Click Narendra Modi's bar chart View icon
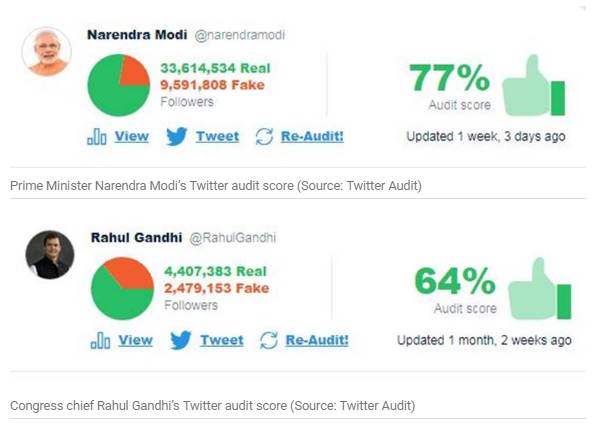Image resolution: width=602 pixels, height=447 pixels. (x=97, y=137)
